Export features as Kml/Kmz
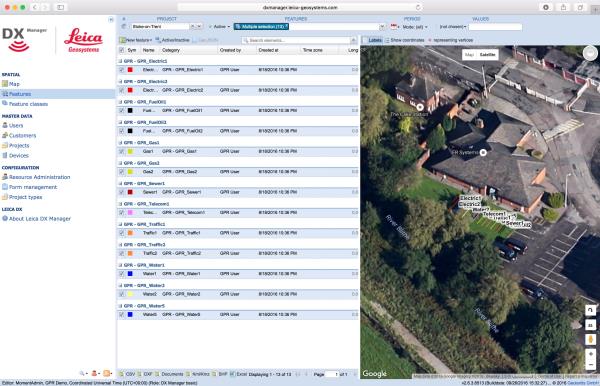 point(198,374)
